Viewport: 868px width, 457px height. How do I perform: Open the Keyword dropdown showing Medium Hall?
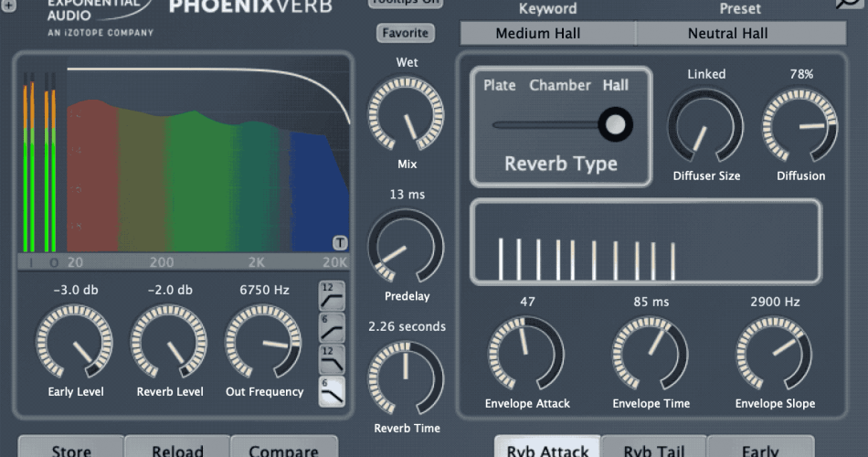click(x=547, y=33)
